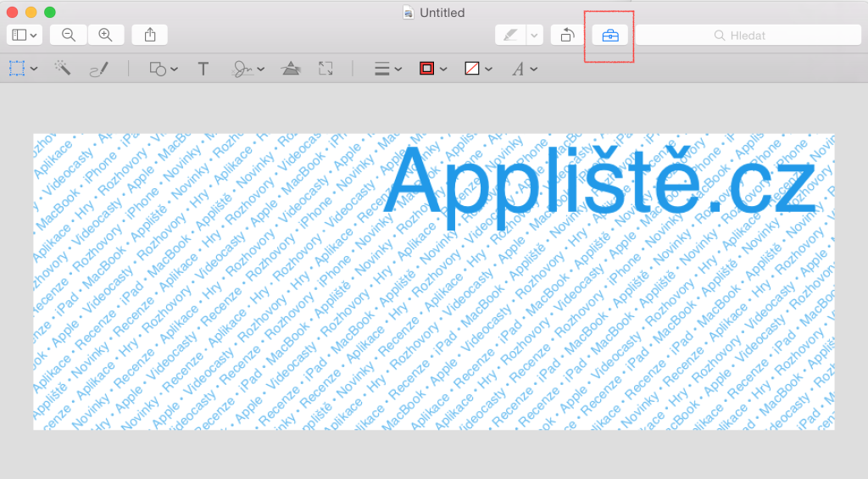Open the Signature tool
The height and width of the screenshot is (479, 868).
point(242,70)
